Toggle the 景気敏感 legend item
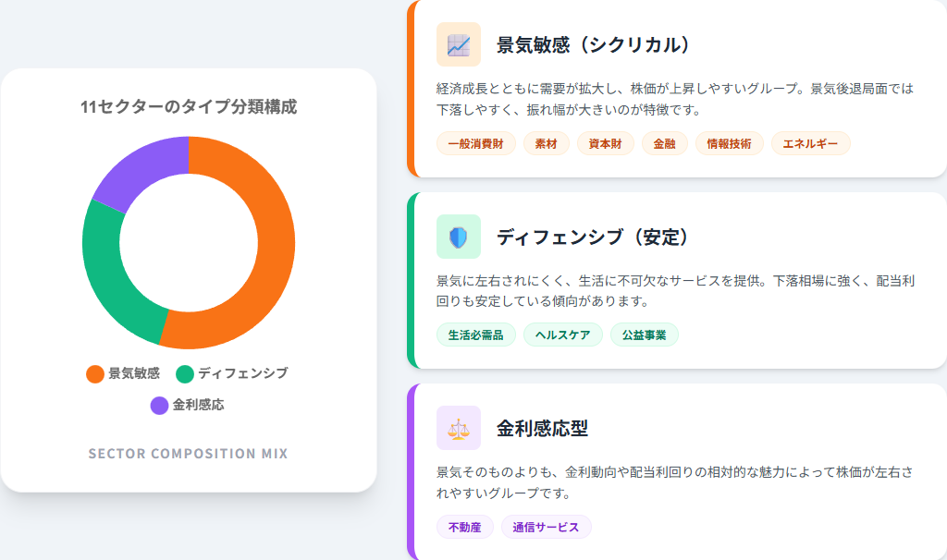Image resolution: width=947 pixels, height=560 pixels. [123, 373]
